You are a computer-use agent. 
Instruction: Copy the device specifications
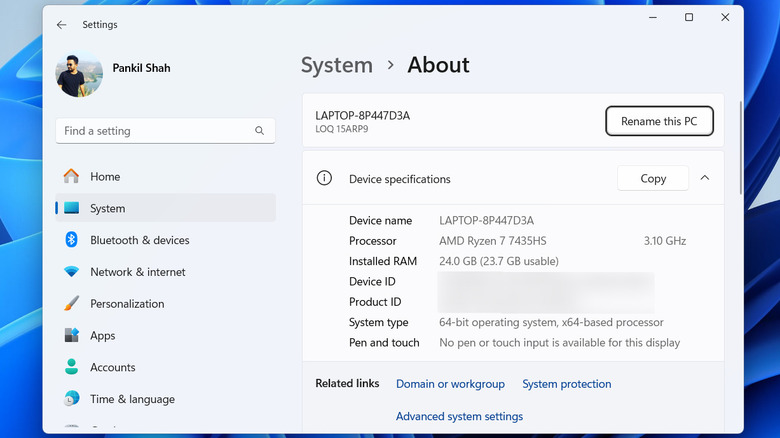[x=653, y=179]
